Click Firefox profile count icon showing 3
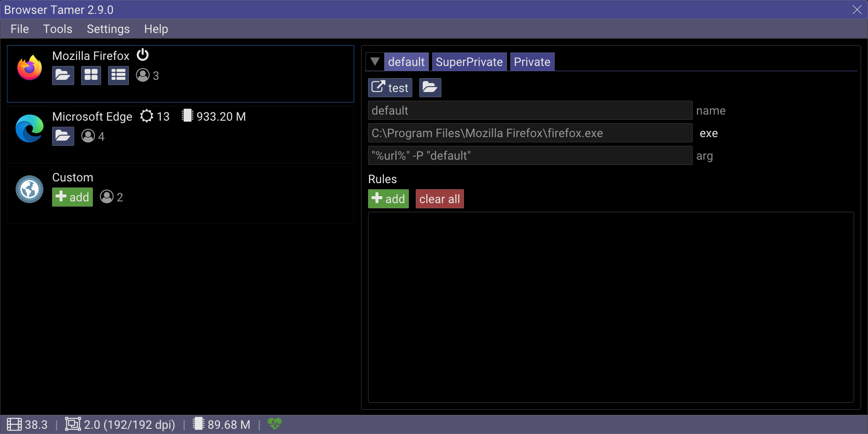868x434 pixels. click(x=143, y=76)
